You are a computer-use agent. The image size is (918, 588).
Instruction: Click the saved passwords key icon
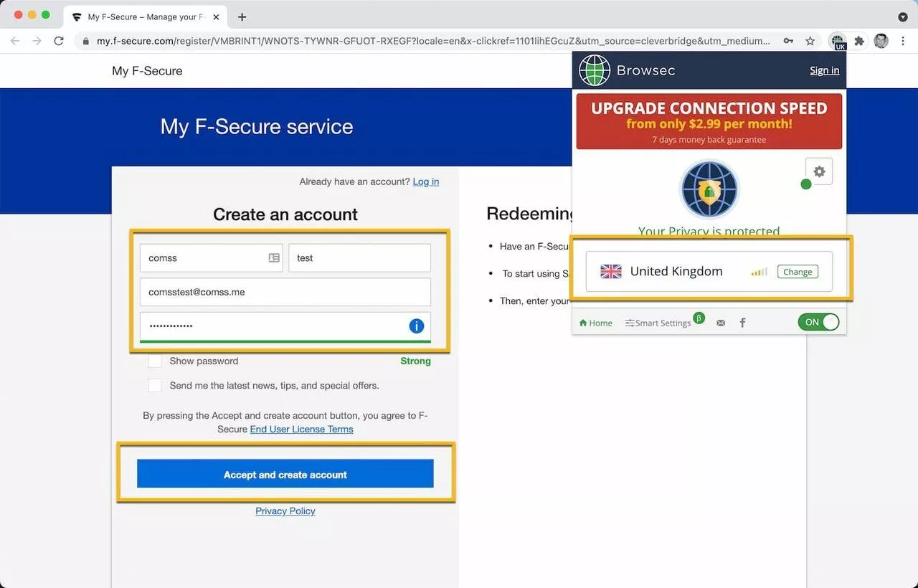(x=788, y=41)
